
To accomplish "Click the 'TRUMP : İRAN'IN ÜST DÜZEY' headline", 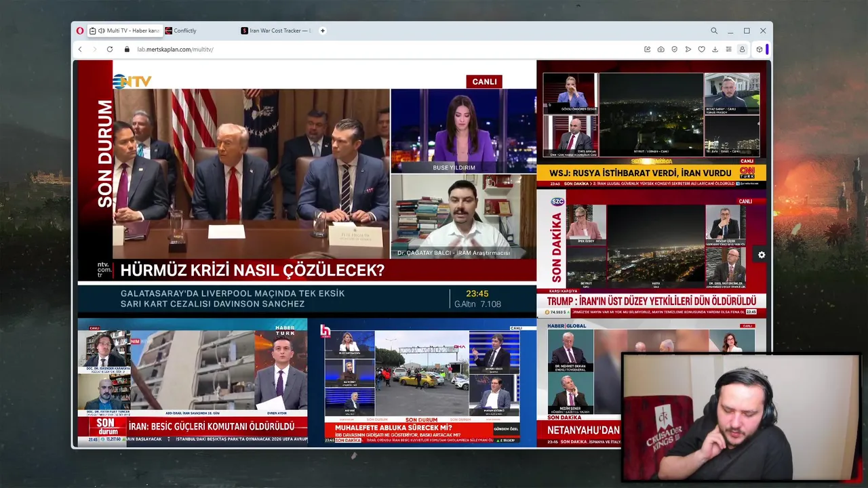I will point(652,300).
